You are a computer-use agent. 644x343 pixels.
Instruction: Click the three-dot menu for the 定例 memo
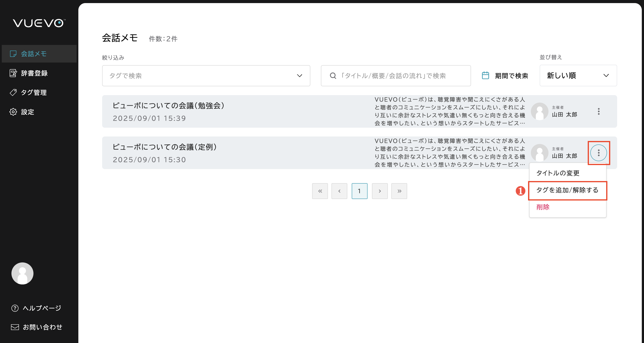point(598,153)
